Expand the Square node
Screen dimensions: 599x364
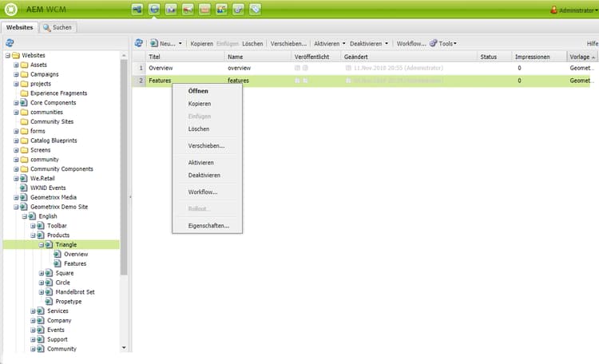click(x=42, y=273)
